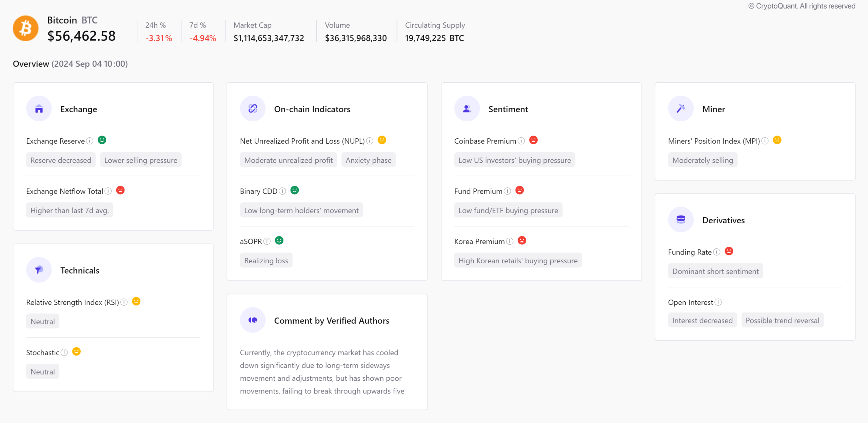Open the Exchange Reserve indicator
Image resolution: width=868 pixels, height=423 pixels.
point(55,141)
